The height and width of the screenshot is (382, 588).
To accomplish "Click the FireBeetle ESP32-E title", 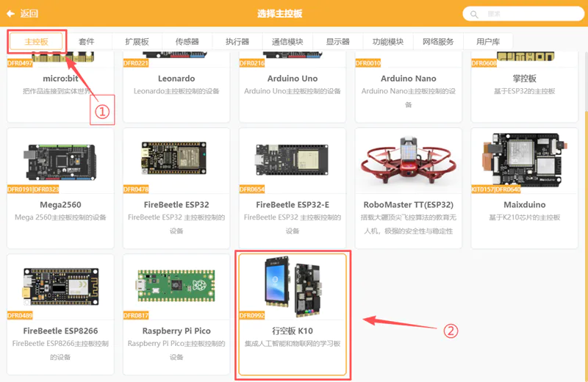I will 293,205.
